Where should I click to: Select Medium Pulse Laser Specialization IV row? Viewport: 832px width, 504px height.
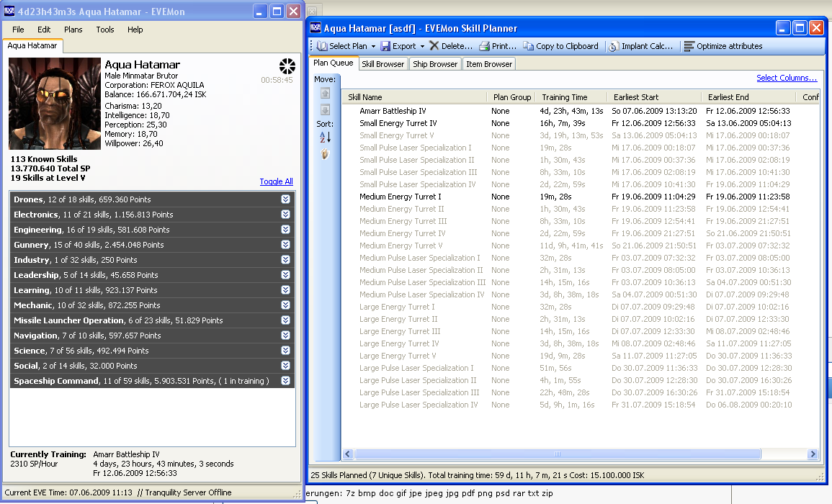point(581,294)
